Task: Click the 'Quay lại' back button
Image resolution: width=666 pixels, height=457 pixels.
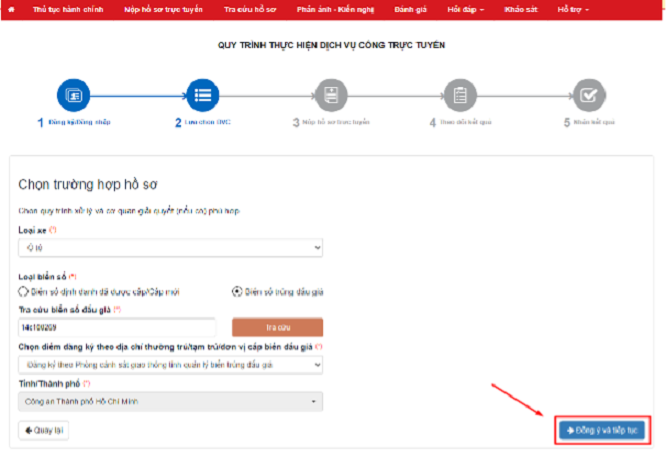Action: (44, 430)
